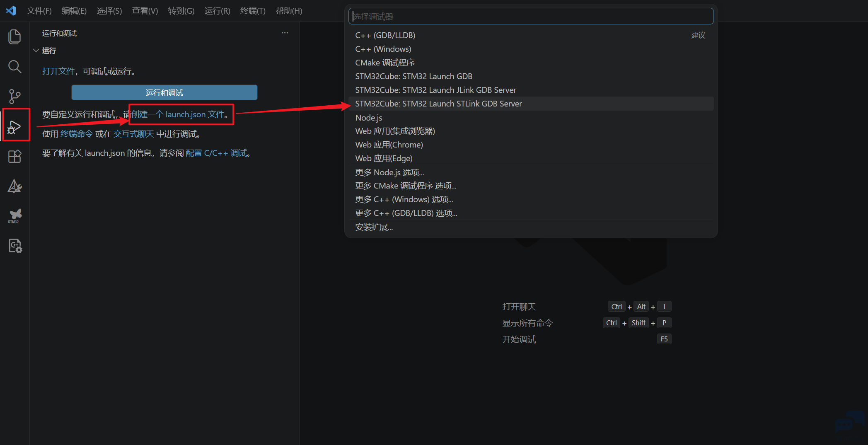This screenshot has height=445, width=868.
Task: Open the 查看(V) menu
Action: tap(145, 11)
